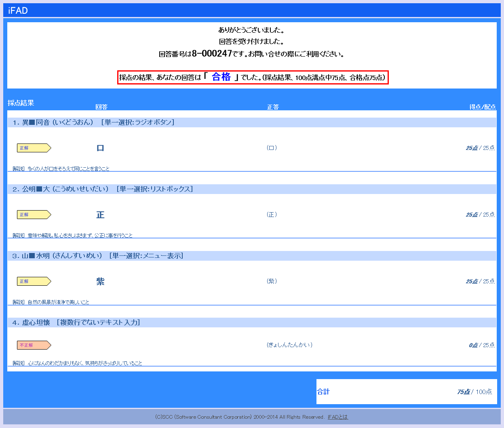This screenshot has width=504, height=428.
Task: Click correct answer (紫) in 正答 column
Action: point(272,281)
